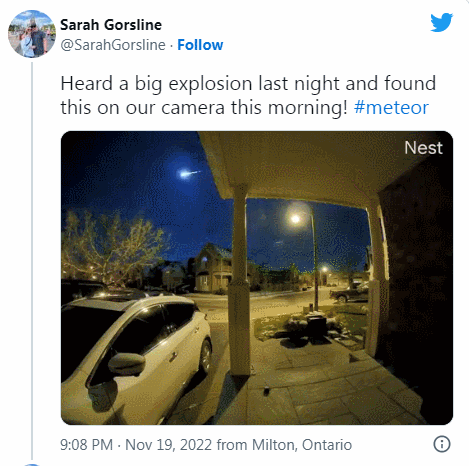
Task: Click the house across the street
Action: 212,268
